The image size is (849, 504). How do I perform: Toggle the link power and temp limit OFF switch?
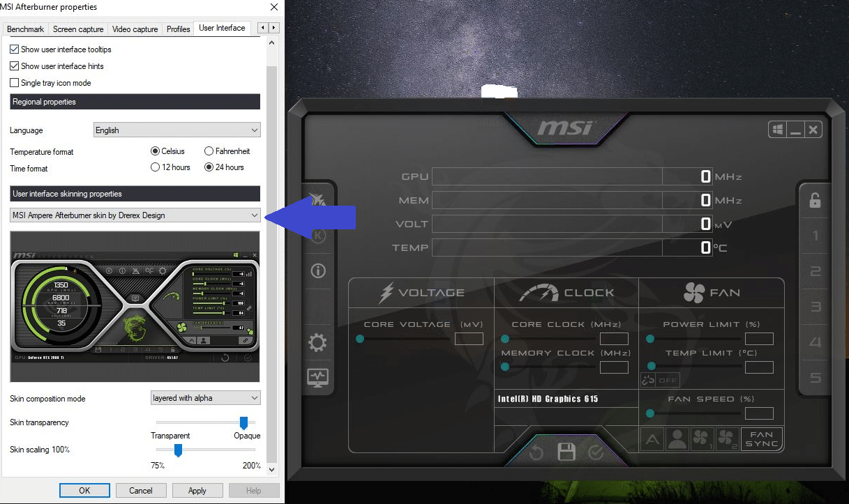[x=660, y=380]
